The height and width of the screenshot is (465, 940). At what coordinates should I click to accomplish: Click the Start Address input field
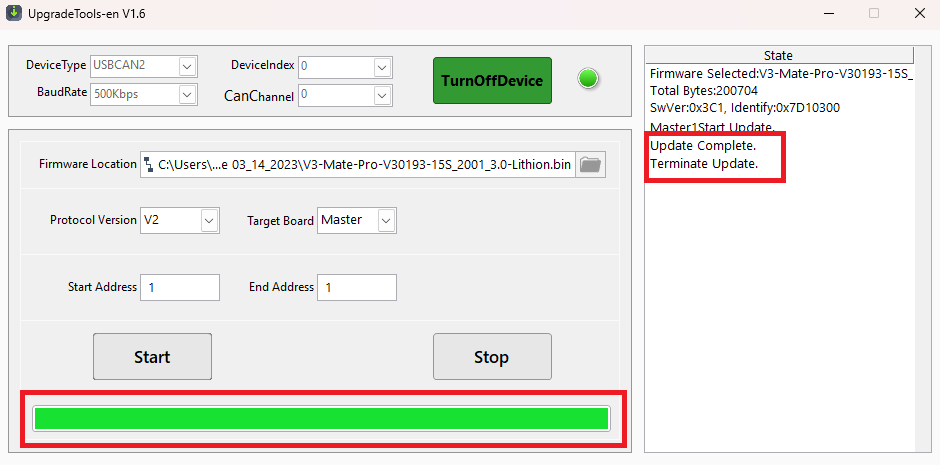180,287
